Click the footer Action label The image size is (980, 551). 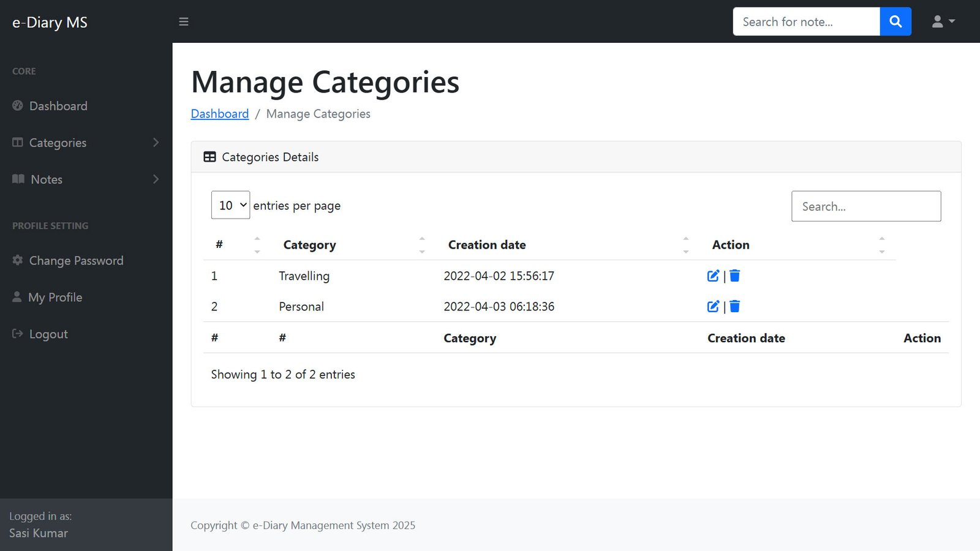922,338
